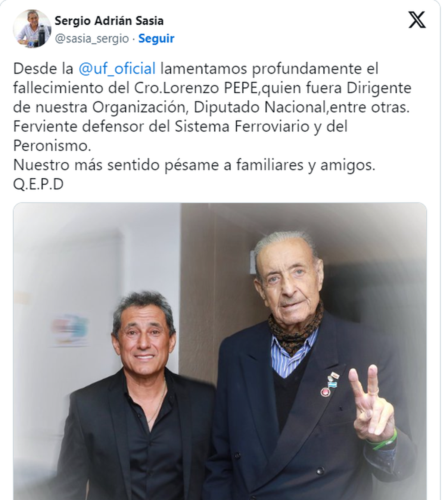This screenshot has height=500, width=448.
Task: Click the 'Diputado Nacional' phrase
Action: pyautogui.click(x=260, y=107)
